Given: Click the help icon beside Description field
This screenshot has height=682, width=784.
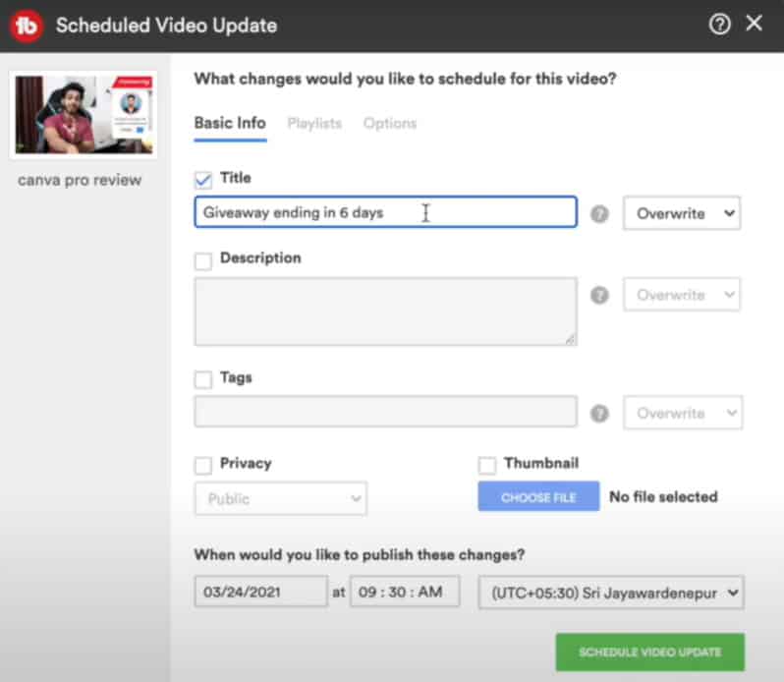Looking at the screenshot, I should click(599, 295).
